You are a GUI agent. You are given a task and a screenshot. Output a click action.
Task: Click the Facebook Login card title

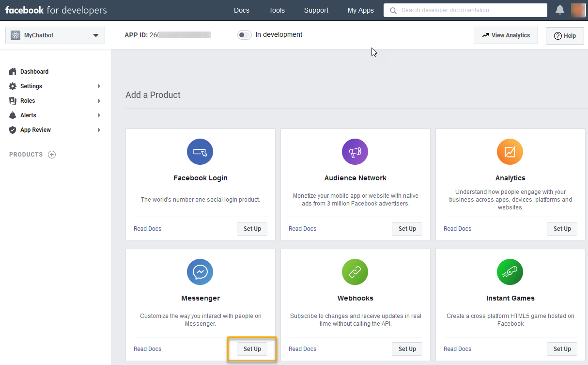pyautogui.click(x=201, y=178)
